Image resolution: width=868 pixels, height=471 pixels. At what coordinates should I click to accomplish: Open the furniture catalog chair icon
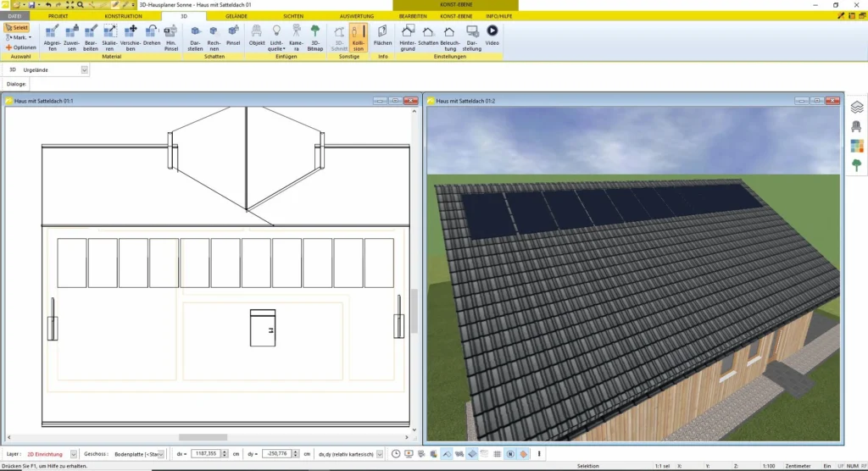click(x=856, y=126)
